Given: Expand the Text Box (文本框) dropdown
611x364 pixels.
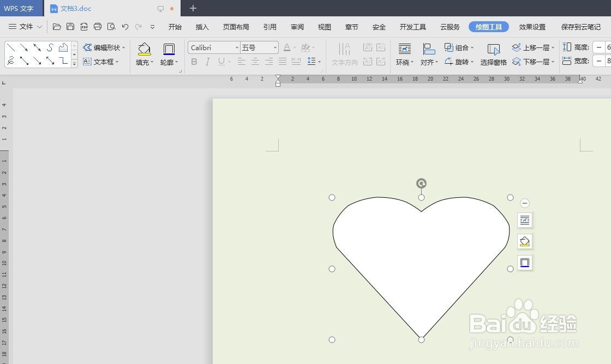Looking at the screenshot, I should [117, 62].
